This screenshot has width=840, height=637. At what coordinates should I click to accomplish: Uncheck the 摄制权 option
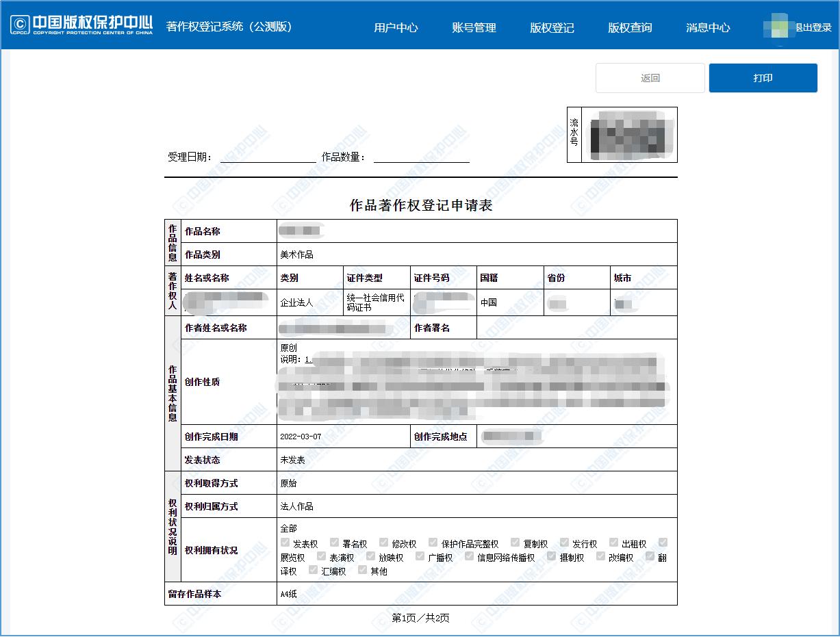pyautogui.click(x=550, y=556)
